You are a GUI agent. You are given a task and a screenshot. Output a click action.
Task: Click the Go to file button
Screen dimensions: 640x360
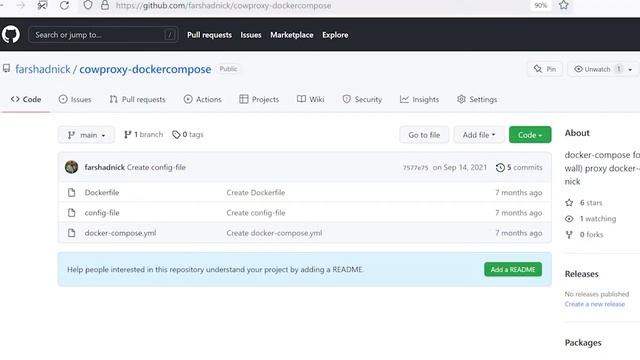(424, 135)
